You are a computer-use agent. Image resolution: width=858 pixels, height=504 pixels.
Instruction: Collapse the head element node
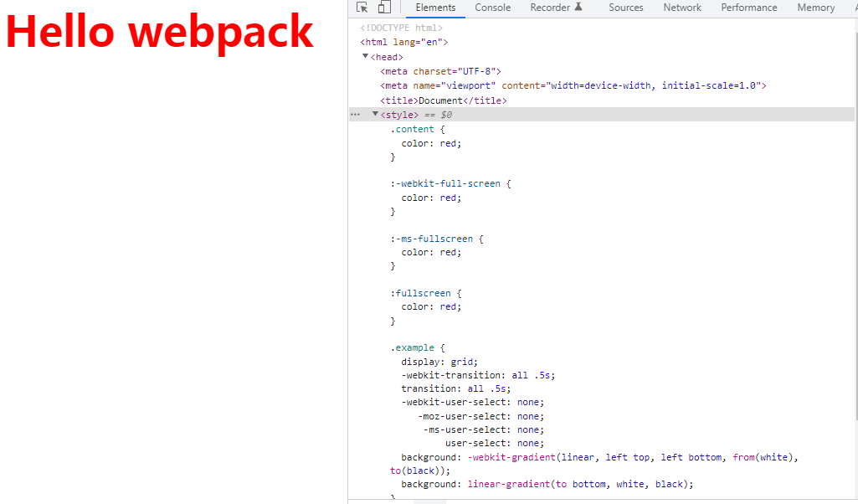(x=365, y=56)
